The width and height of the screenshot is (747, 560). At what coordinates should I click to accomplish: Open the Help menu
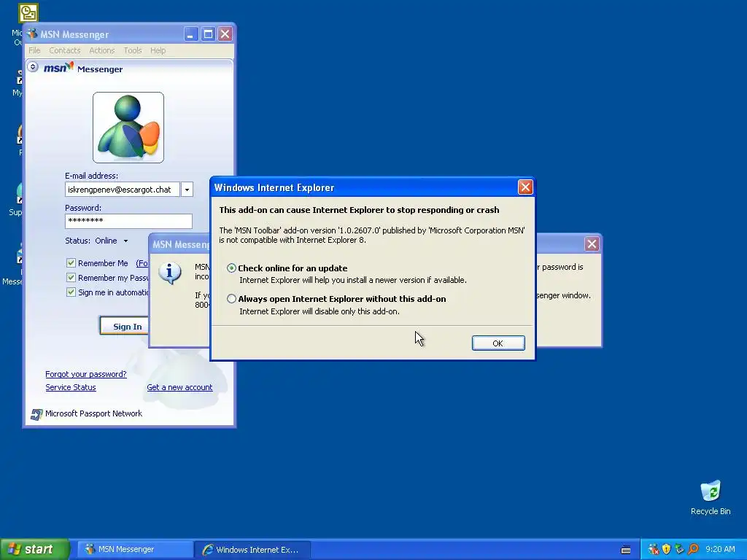click(x=158, y=50)
